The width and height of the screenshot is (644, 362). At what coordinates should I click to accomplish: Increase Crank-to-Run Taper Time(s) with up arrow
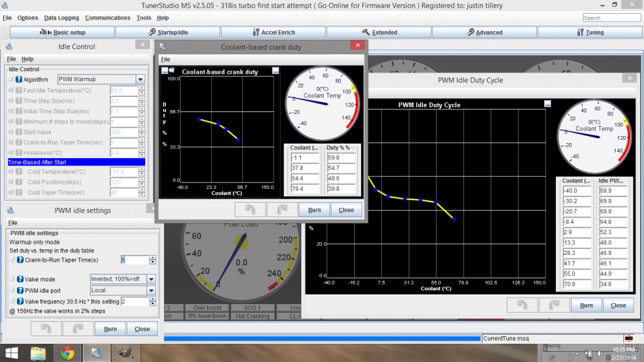pos(153,257)
